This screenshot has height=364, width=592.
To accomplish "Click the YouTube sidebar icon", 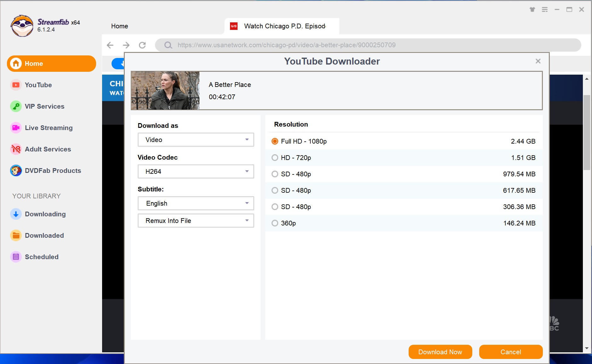I will tap(16, 85).
